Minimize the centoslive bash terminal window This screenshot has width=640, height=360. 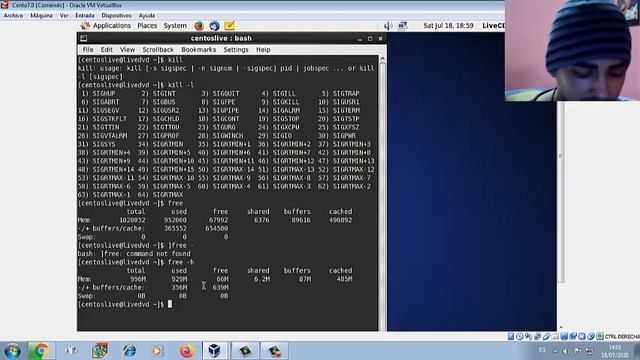pos(360,39)
